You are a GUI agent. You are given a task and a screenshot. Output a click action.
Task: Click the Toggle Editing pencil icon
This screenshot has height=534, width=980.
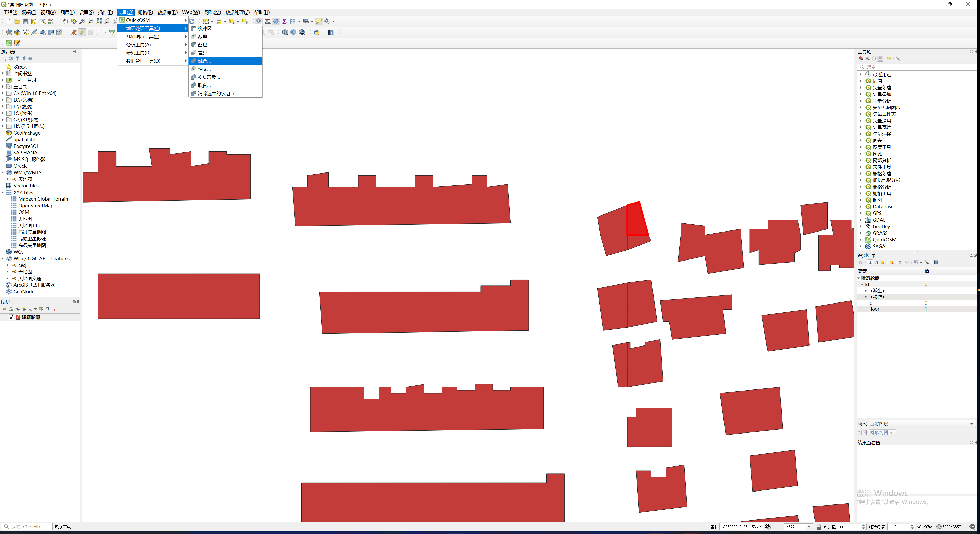[x=82, y=32]
